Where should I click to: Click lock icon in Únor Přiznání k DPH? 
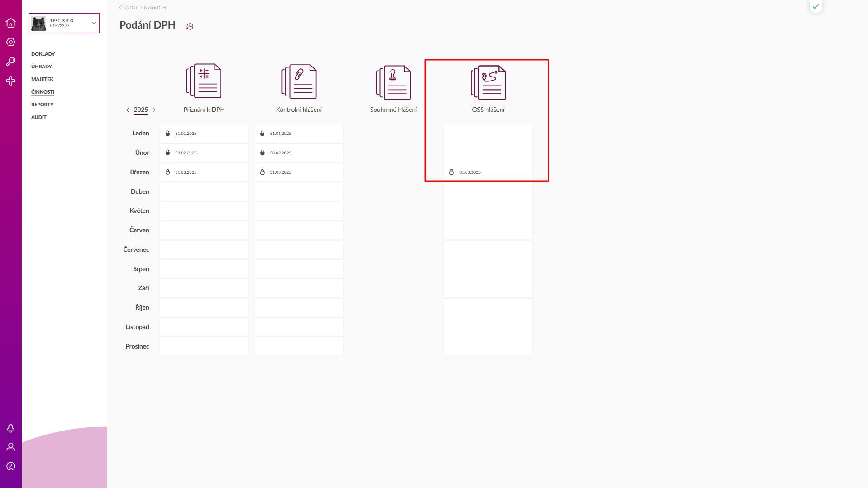(167, 153)
